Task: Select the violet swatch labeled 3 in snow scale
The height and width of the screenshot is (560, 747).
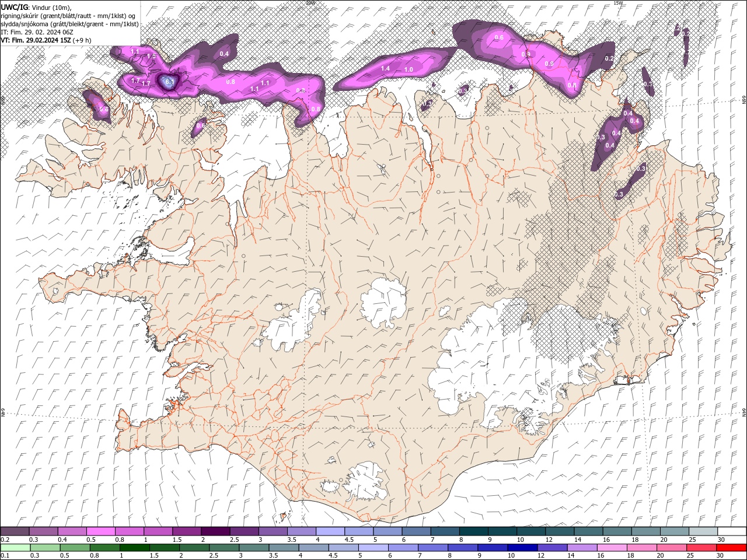Action: point(272,531)
